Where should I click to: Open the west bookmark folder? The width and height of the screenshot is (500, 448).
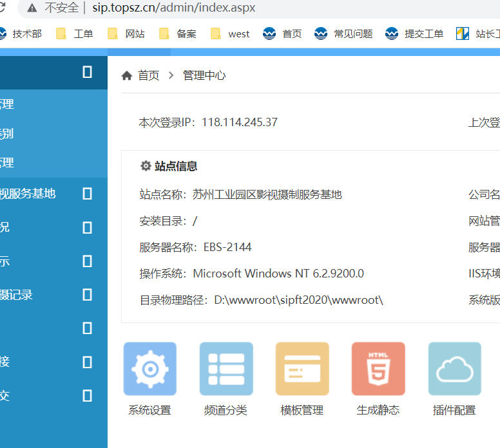[x=231, y=33]
